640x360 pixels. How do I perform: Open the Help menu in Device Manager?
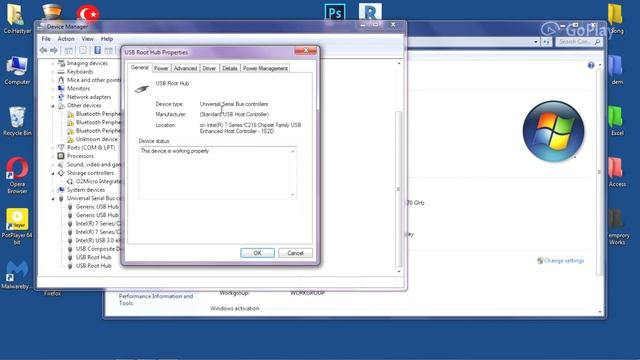point(107,39)
